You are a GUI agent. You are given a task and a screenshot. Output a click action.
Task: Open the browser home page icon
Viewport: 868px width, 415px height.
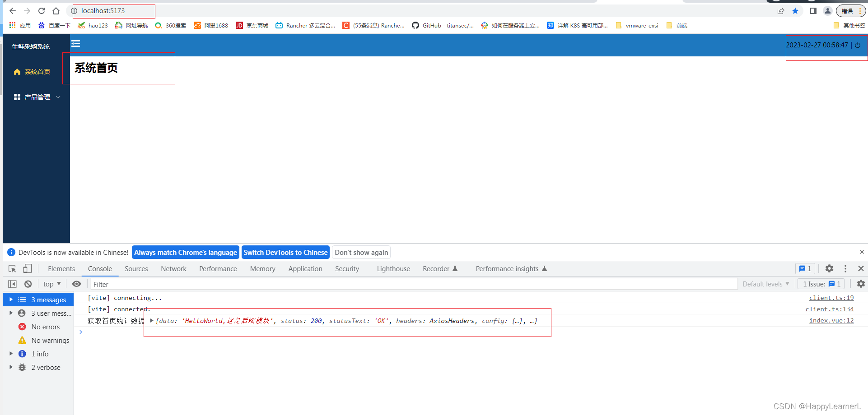point(56,11)
